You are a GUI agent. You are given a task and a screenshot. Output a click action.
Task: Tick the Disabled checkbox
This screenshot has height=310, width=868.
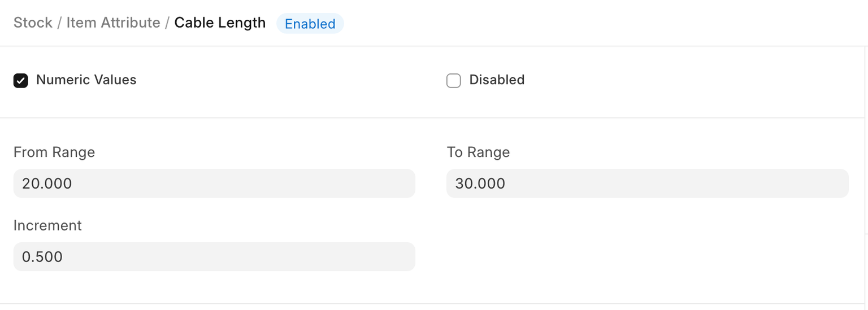pyautogui.click(x=454, y=81)
